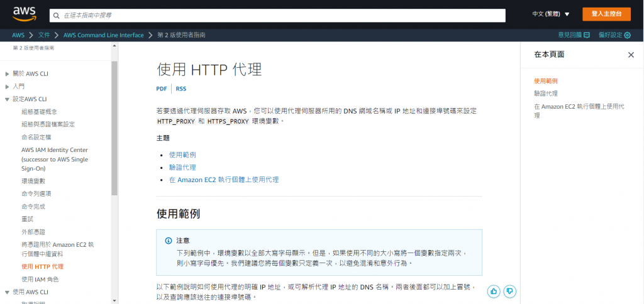
Task: Open 外部憑證 page
Action: (x=33, y=232)
